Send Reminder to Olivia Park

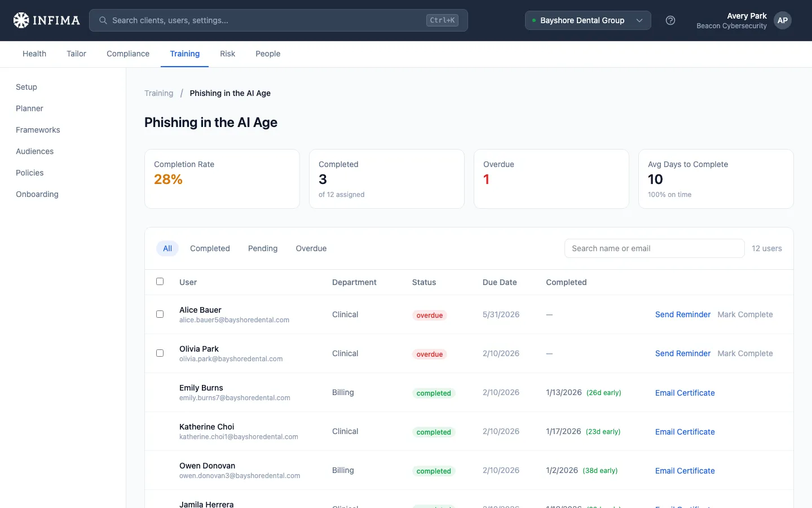[683, 353]
